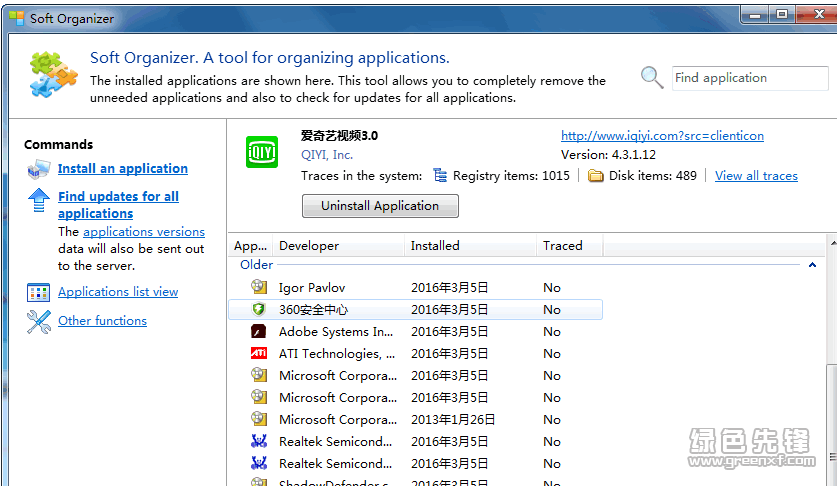837x486 pixels.
Task: Open Other functions
Action: coord(102,320)
